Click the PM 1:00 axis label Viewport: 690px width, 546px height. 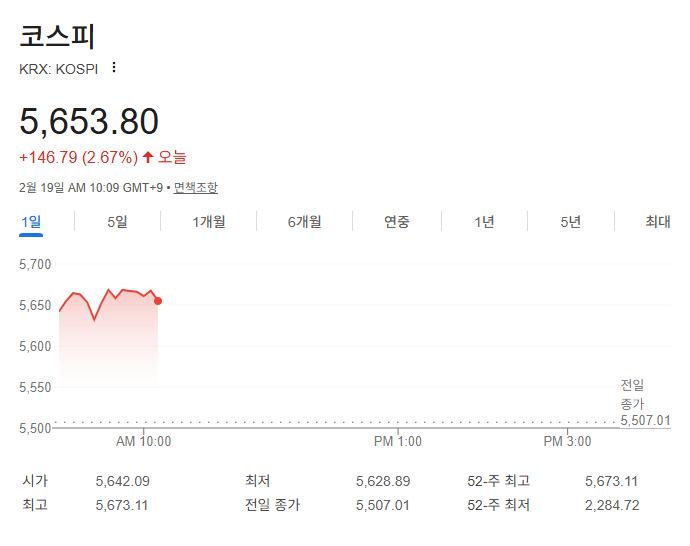coord(398,441)
